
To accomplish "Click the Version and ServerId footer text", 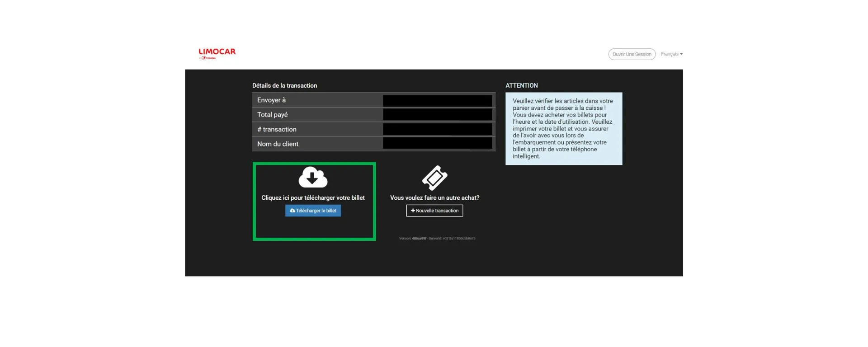I will [x=437, y=239].
